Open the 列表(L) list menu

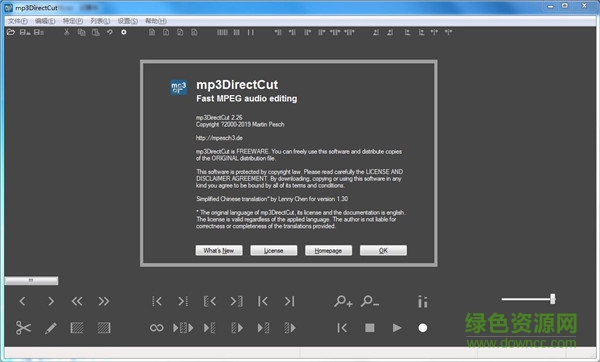click(x=100, y=21)
